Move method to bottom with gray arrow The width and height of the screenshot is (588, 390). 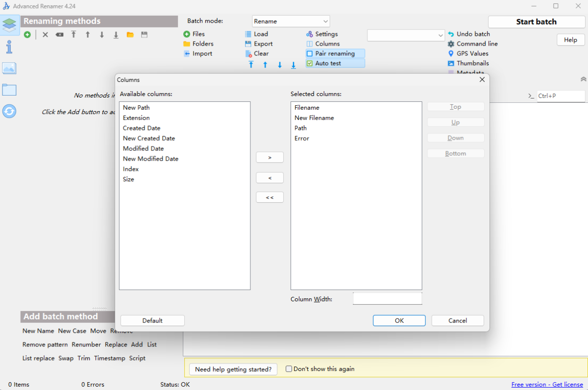tap(116, 35)
